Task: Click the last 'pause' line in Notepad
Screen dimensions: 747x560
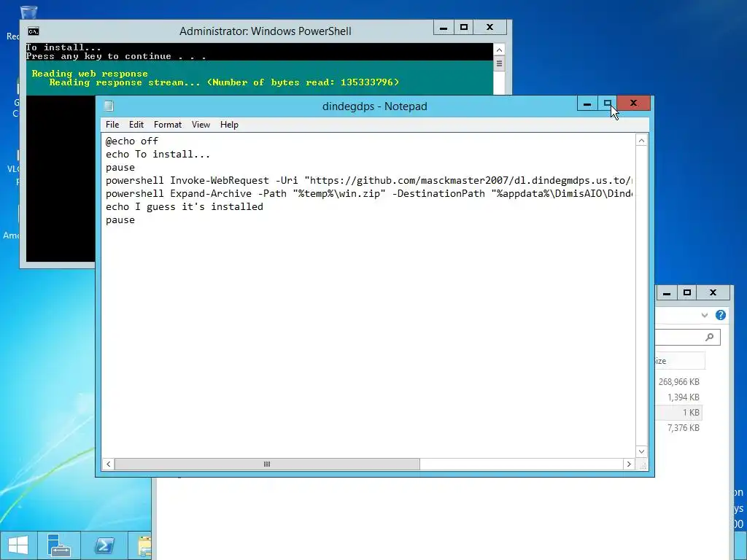Action: pyautogui.click(x=120, y=220)
